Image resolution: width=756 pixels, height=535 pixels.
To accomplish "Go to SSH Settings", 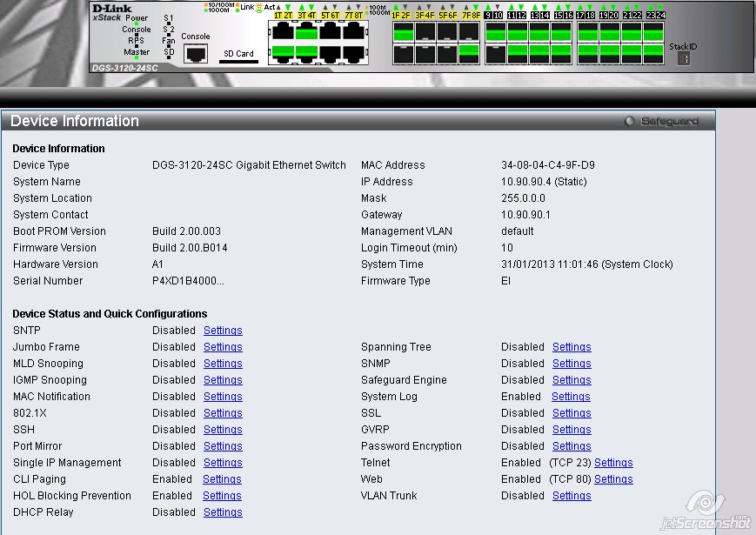I will tap(223, 430).
